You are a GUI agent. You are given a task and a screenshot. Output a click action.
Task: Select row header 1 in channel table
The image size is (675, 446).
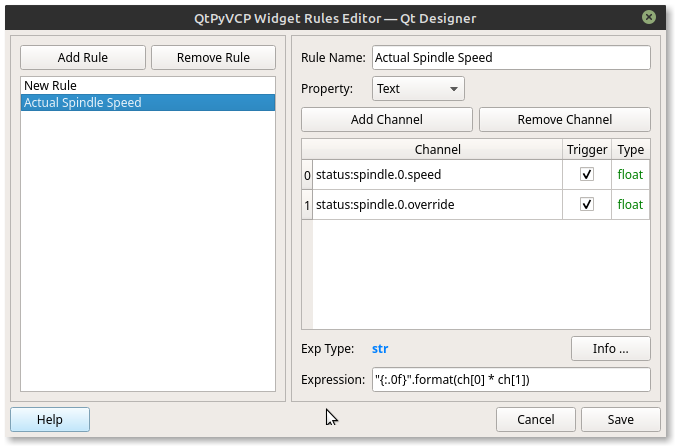coord(307,205)
